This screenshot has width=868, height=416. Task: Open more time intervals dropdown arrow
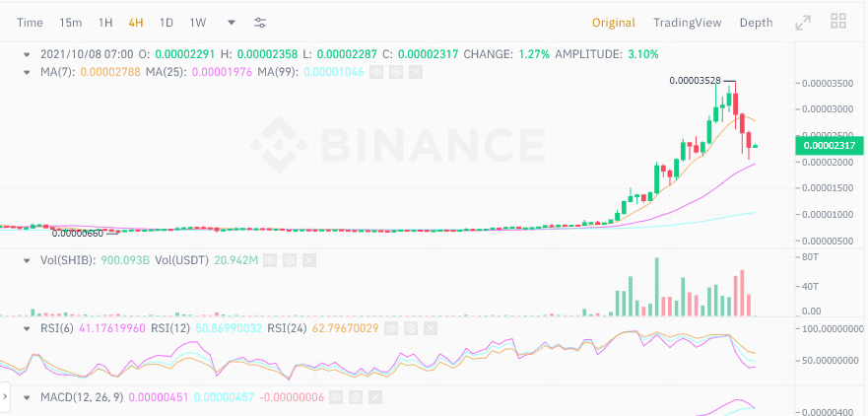232,23
